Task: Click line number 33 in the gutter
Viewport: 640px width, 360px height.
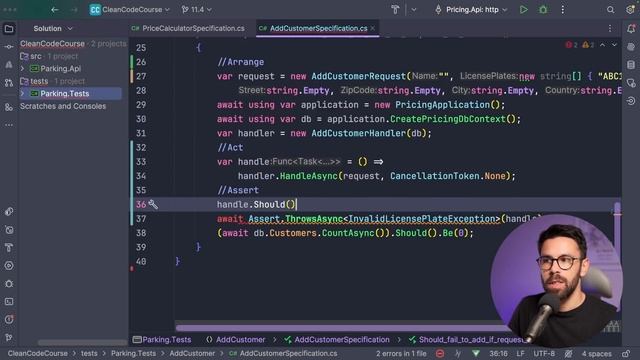Action: tap(141, 162)
